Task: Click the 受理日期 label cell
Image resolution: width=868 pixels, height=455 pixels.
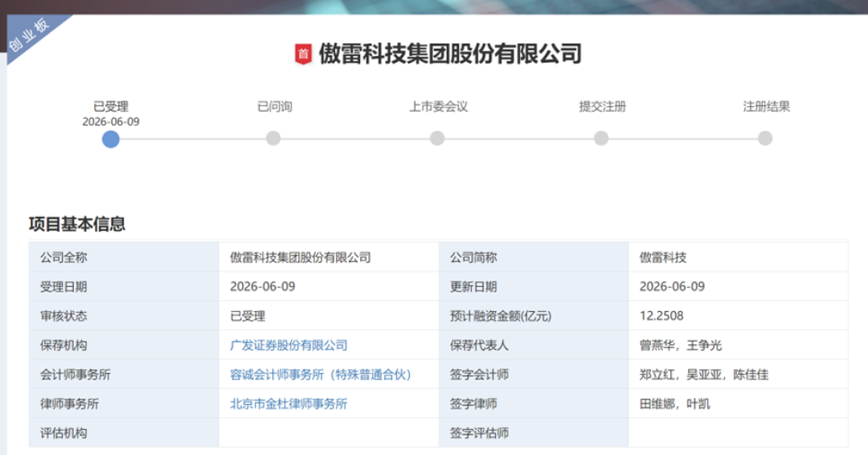Action: pyautogui.click(x=124, y=287)
